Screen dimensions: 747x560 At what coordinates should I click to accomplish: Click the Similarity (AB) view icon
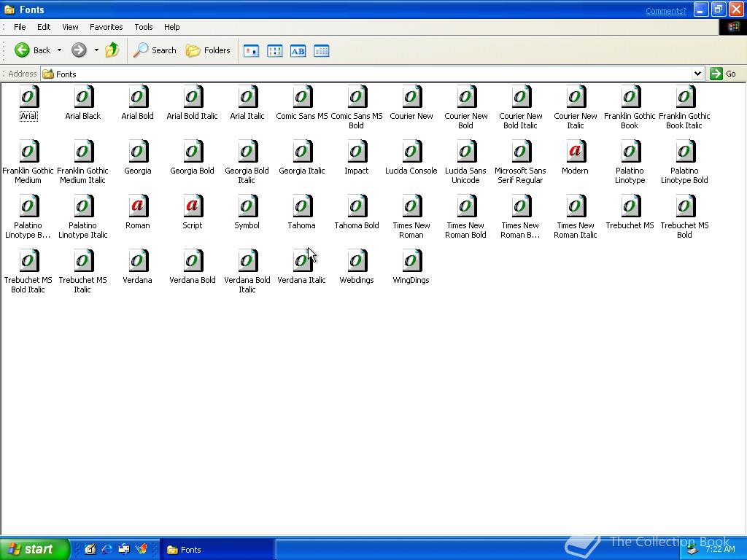click(x=298, y=50)
